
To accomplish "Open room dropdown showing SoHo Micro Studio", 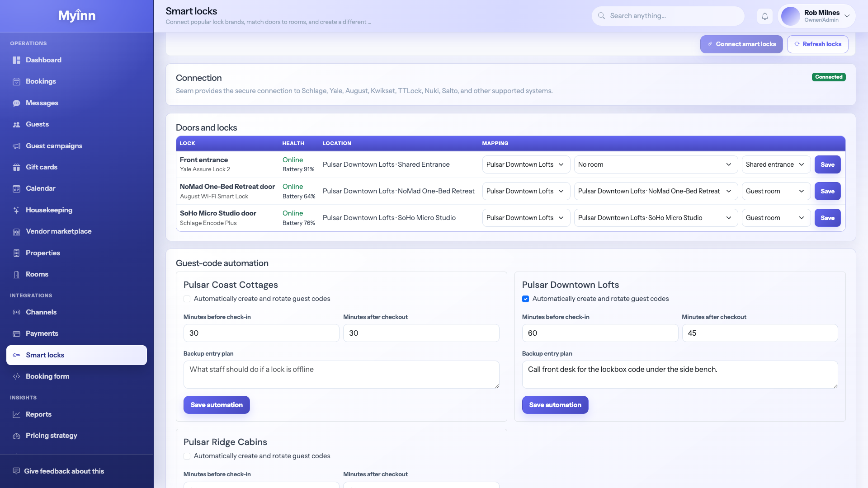I will pos(656,218).
